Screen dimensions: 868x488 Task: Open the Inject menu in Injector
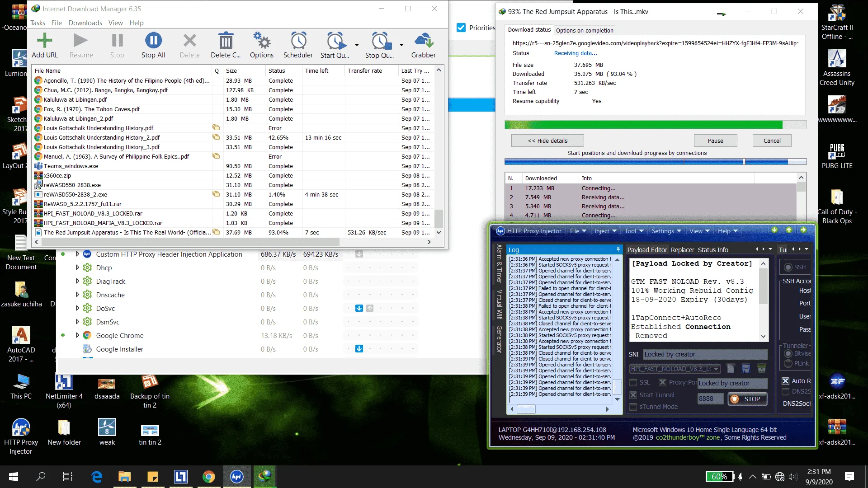pyautogui.click(x=605, y=231)
